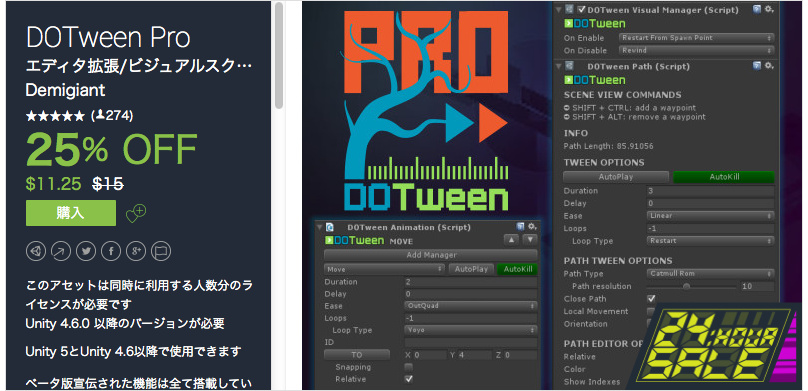
Task: Open help icon on DOTween Animation header
Action: click(520, 227)
